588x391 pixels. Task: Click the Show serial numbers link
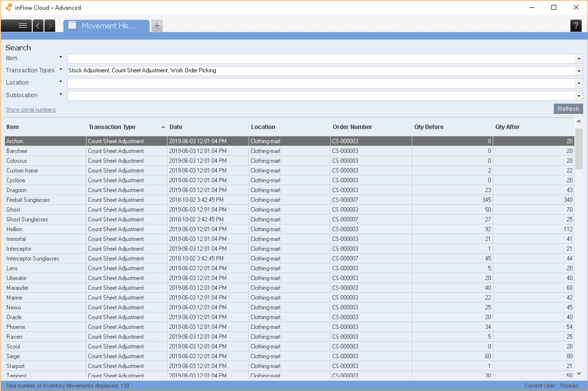point(31,109)
